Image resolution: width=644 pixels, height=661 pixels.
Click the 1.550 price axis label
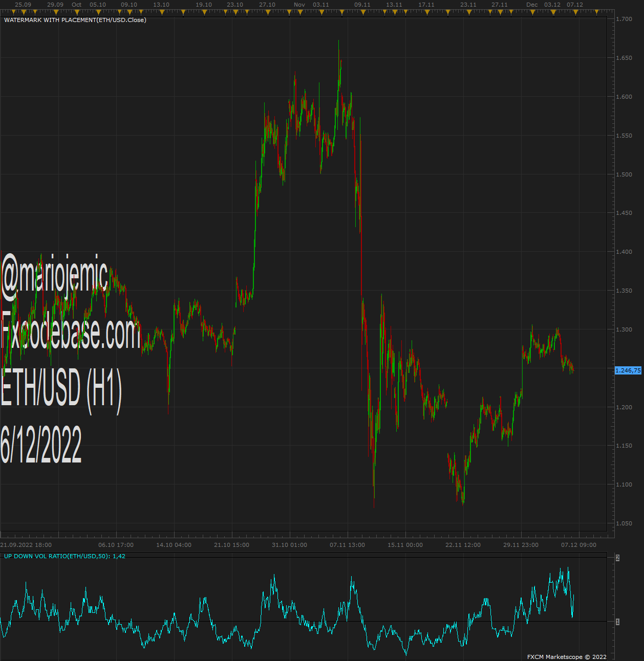(x=624, y=136)
